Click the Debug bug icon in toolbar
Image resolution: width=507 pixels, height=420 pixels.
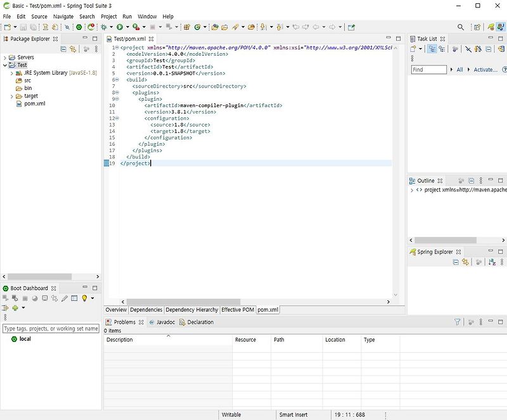pyautogui.click(x=103, y=27)
